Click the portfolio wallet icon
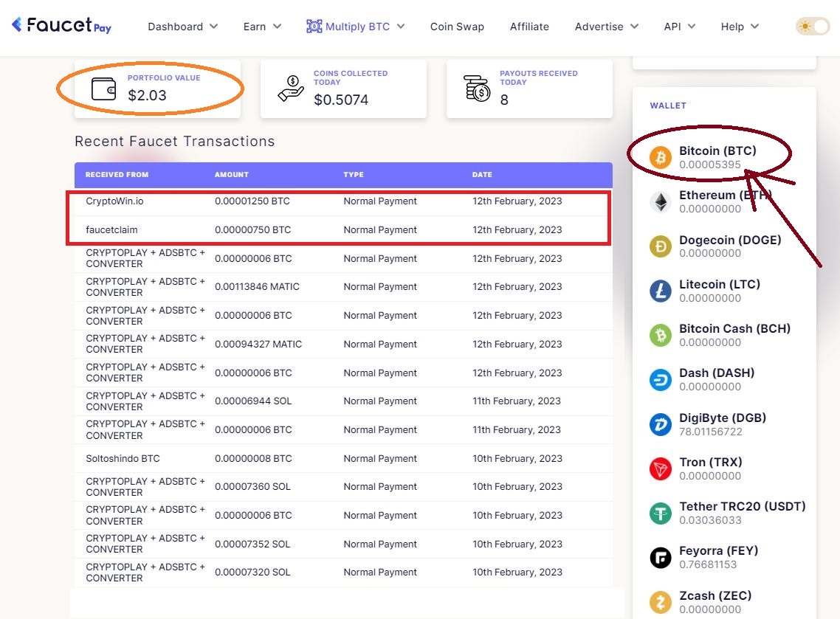 [x=104, y=89]
